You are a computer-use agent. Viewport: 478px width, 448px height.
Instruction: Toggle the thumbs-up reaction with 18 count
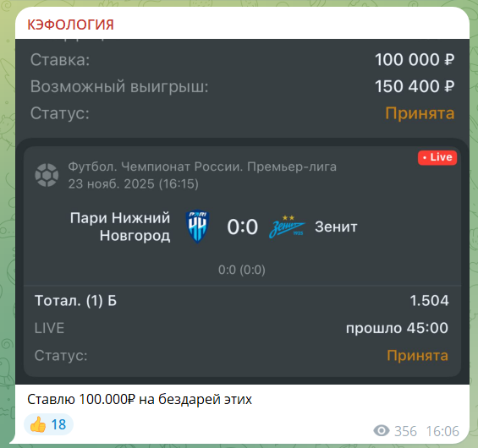click(48, 424)
